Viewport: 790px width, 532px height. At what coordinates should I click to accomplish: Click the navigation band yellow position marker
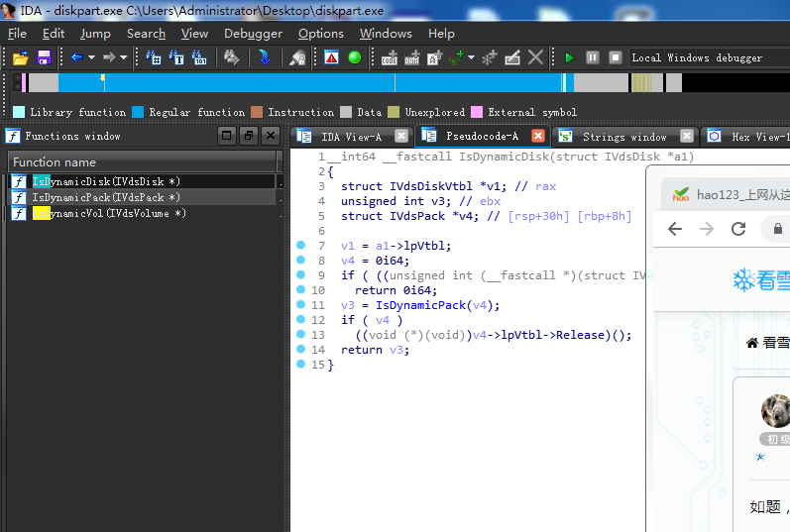pyautogui.click(x=103, y=77)
